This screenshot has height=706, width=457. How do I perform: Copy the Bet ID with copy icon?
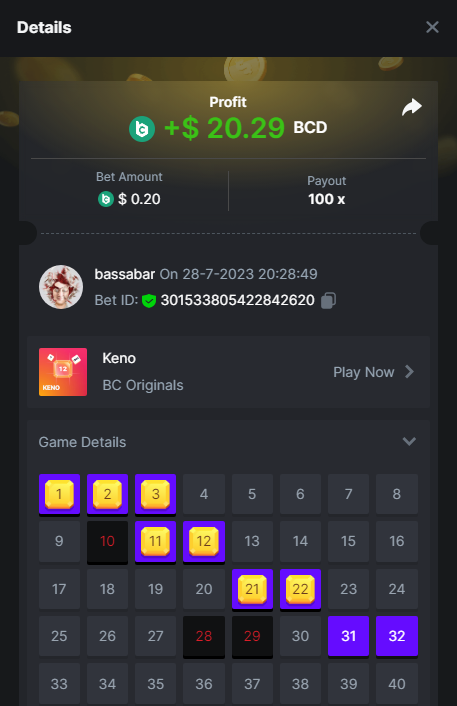click(x=328, y=300)
